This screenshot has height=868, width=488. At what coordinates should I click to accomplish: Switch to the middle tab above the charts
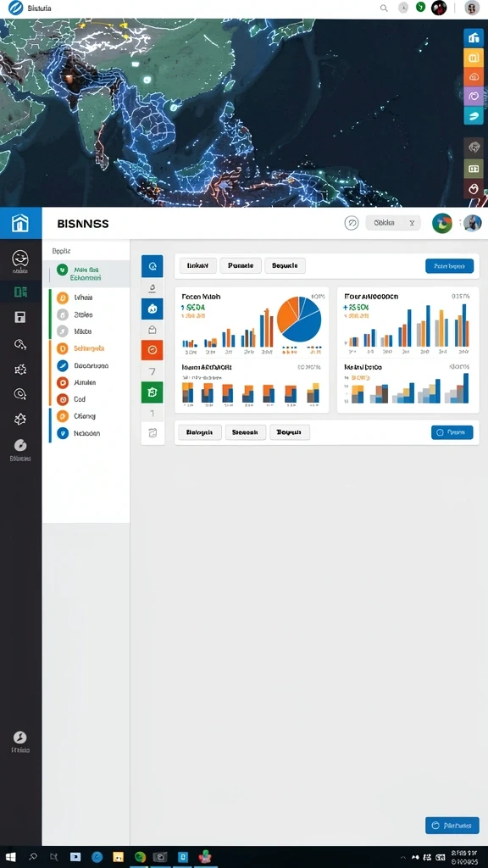click(x=240, y=265)
